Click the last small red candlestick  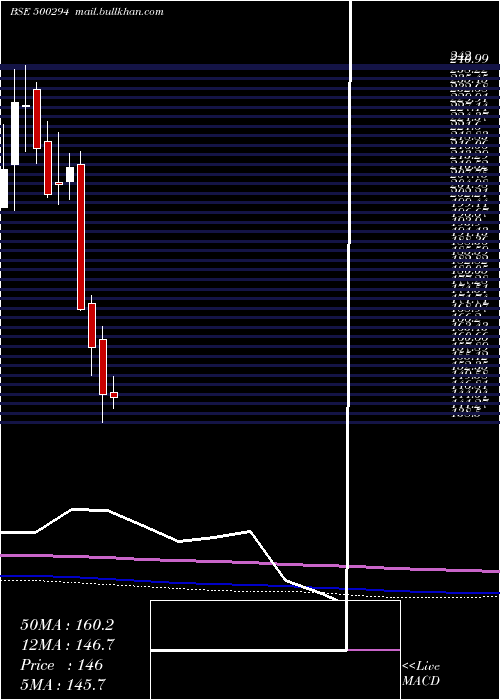(x=114, y=395)
